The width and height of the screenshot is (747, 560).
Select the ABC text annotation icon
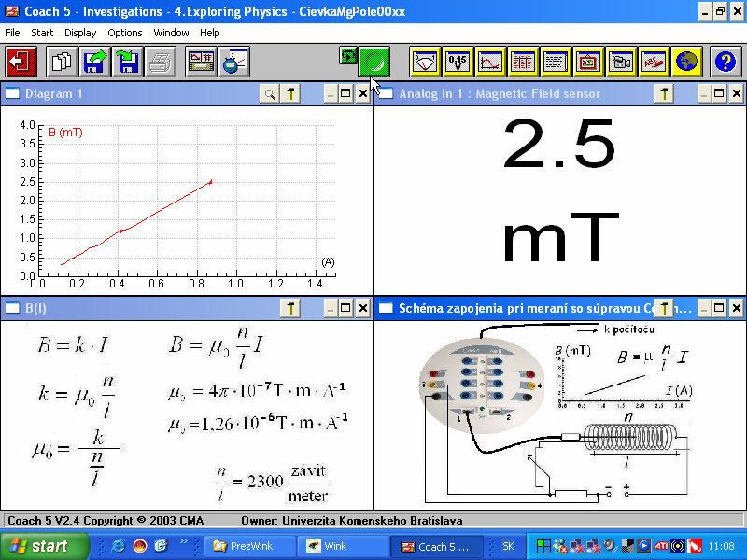654,62
